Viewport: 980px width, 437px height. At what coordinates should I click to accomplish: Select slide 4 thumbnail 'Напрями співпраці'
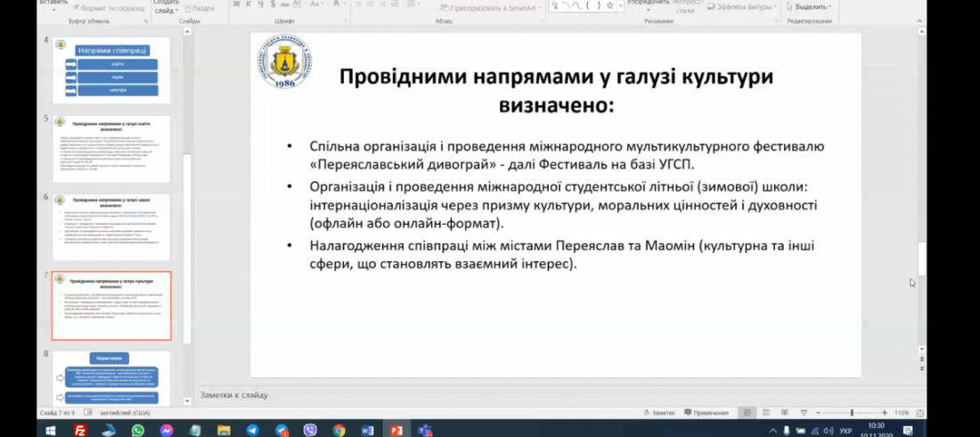pyautogui.click(x=111, y=70)
